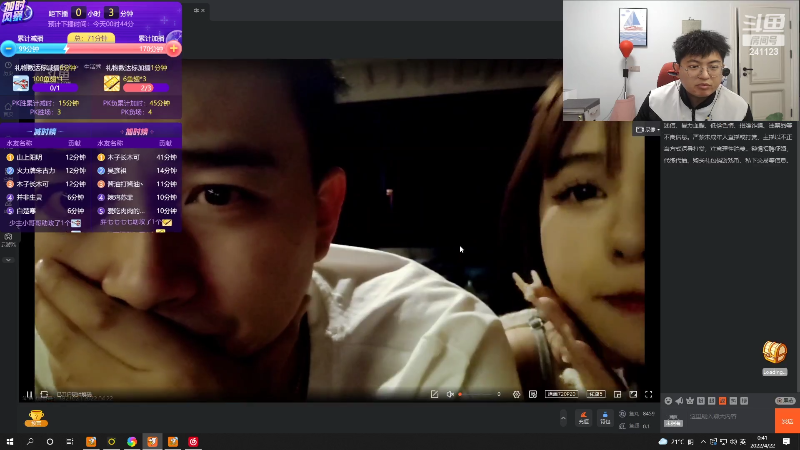Click the last square icon in the chat toolbar
Image resolution: width=800 pixels, height=450 pixels.
click(x=744, y=401)
